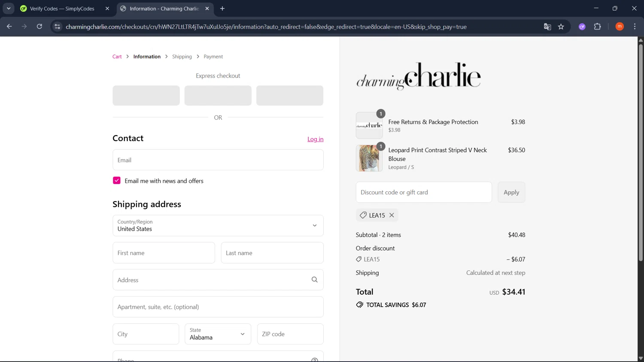Open a new browser tab

coord(222,9)
